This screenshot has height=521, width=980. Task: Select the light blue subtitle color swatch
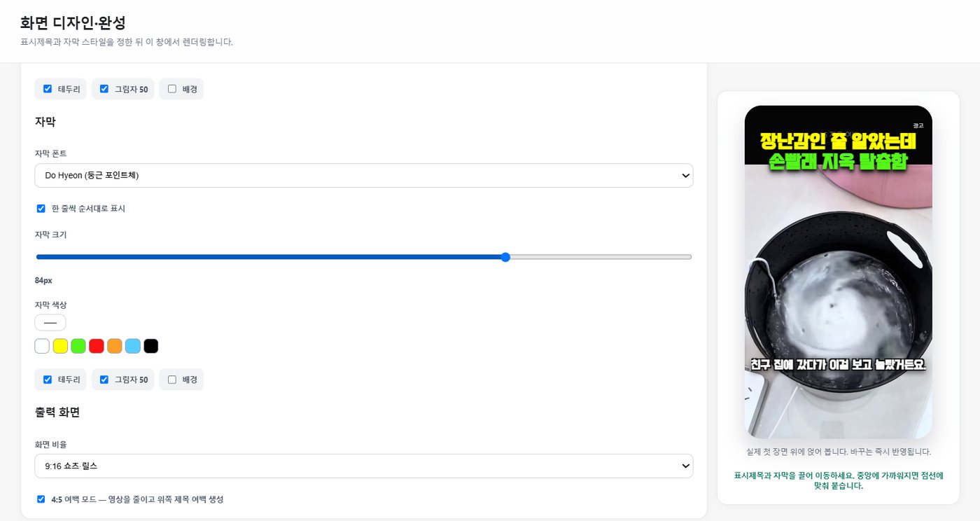[x=133, y=346]
